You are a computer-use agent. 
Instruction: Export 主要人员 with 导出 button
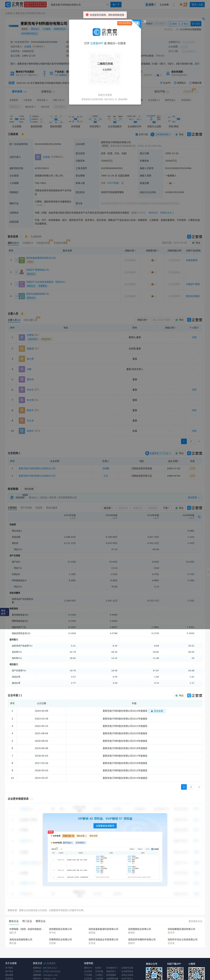click(179, 320)
